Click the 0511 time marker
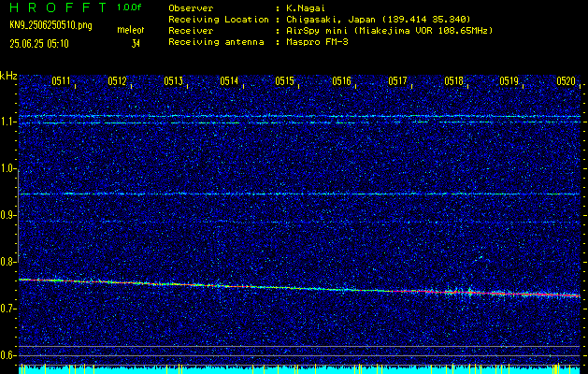Viewport: 588px width, 374px height. point(61,81)
